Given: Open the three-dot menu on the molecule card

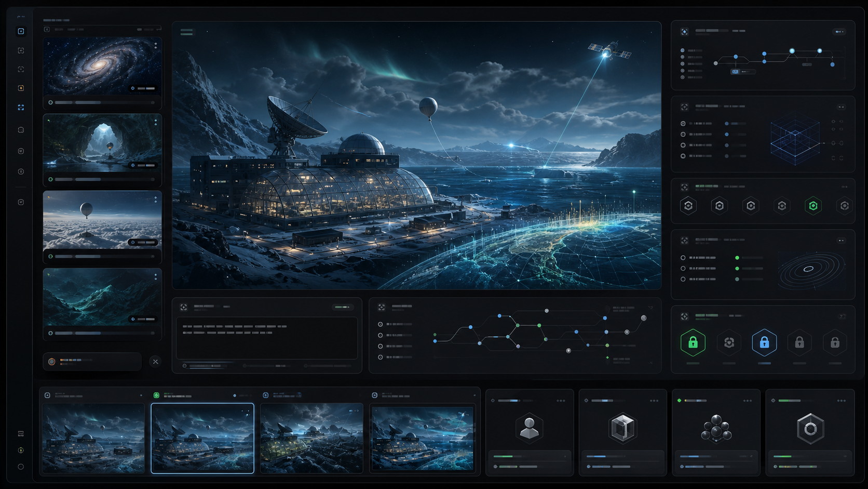Looking at the screenshot, I should [748, 401].
